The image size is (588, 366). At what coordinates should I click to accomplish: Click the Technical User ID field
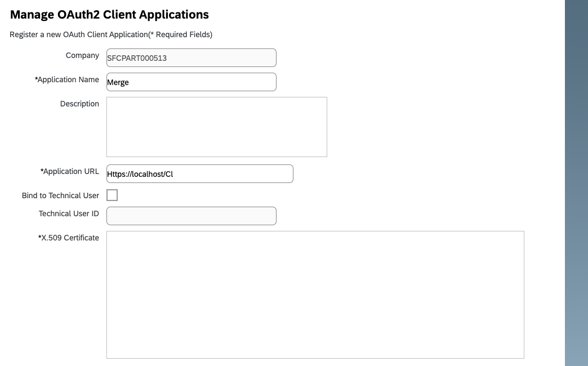pyautogui.click(x=191, y=216)
